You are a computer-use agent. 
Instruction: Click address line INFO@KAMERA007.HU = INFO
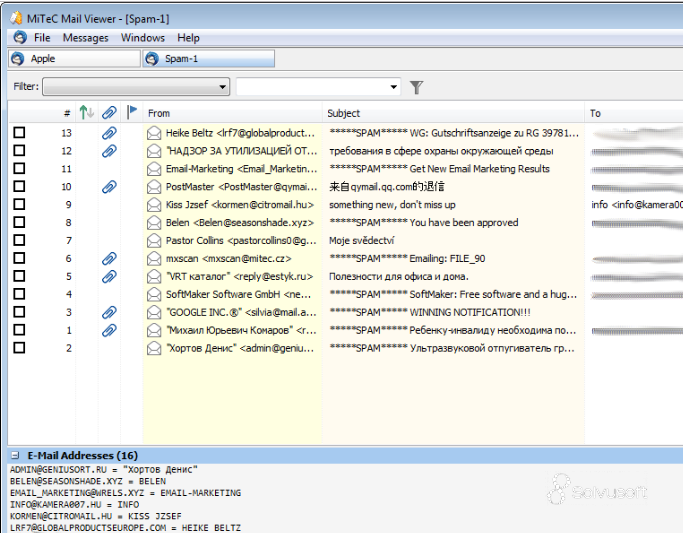coord(74,504)
